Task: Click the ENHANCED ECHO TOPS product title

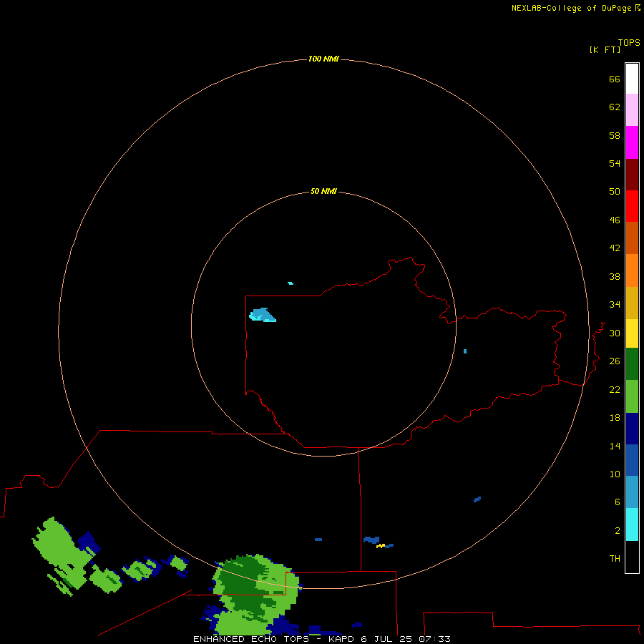Action: (x=251, y=639)
